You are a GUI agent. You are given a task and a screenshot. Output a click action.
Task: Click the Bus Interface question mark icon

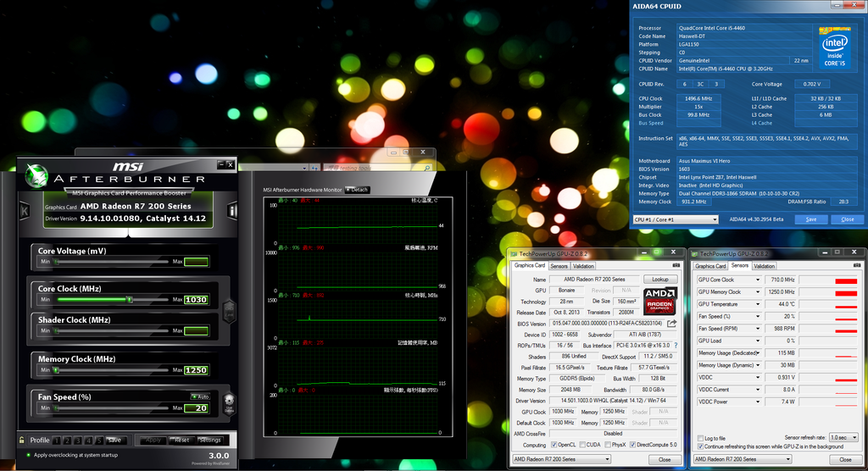674,346
